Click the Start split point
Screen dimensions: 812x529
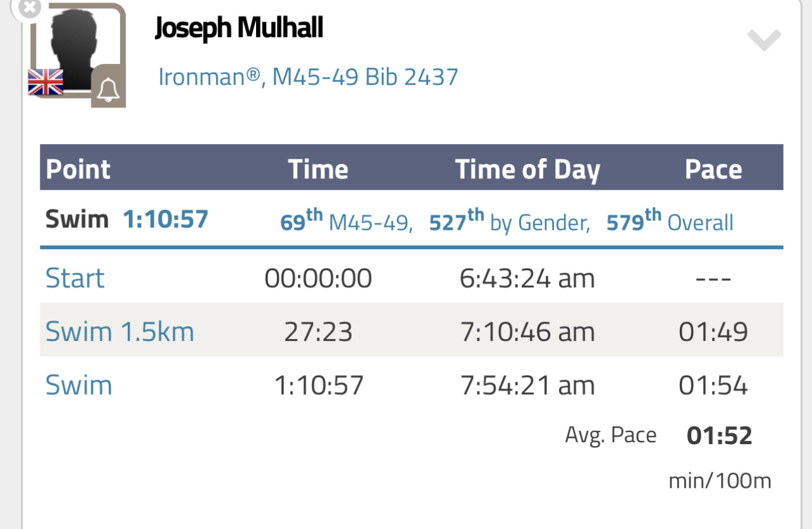click(75, 278)
